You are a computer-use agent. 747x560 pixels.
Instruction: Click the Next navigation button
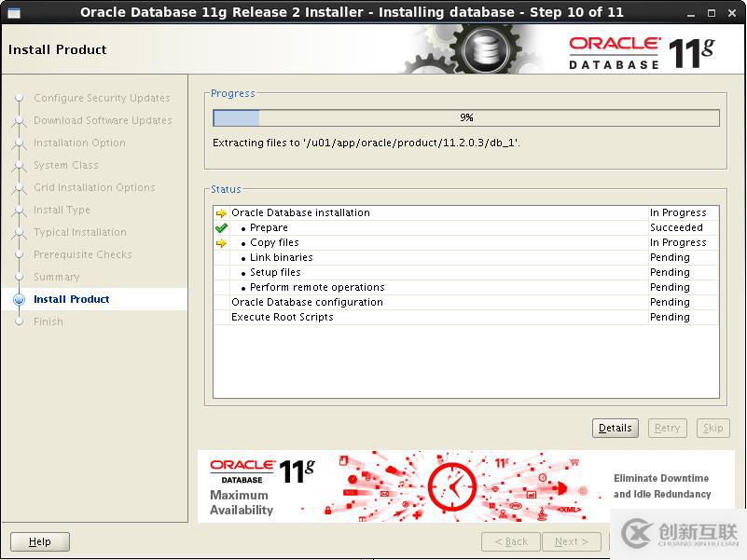click(571, 541)
